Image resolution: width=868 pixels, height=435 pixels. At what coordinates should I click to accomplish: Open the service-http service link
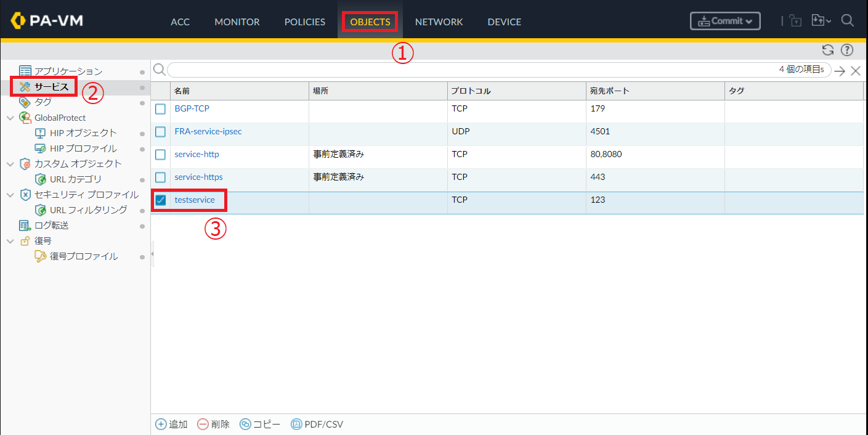point(197,155)
